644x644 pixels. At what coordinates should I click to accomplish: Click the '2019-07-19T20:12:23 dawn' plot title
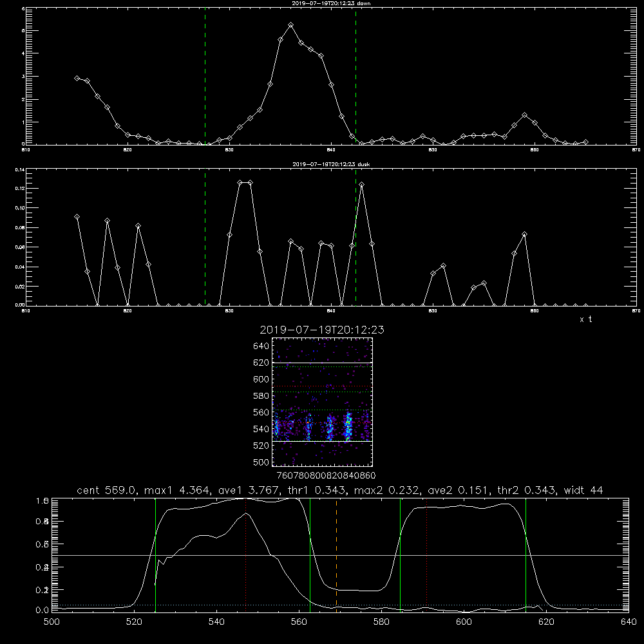coord(331,3)
